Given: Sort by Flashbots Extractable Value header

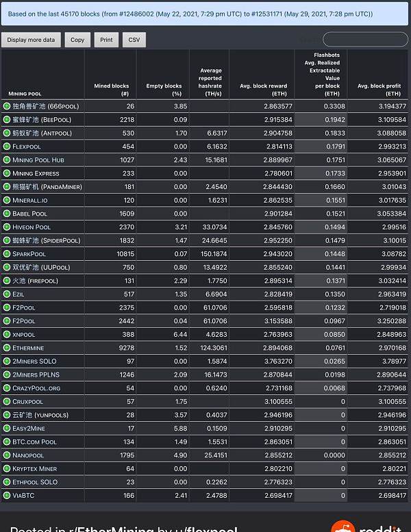Looking at the screenshot, I should pyautogui.click(x=321, y=75).
